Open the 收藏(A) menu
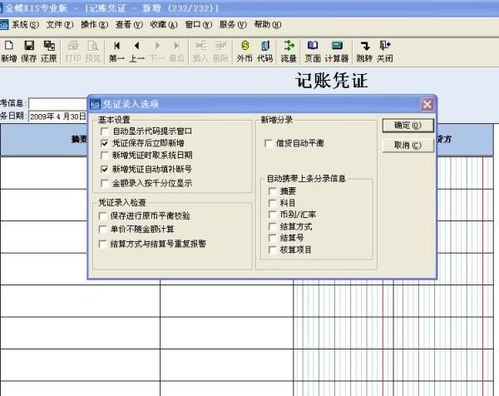 pyautogui.click(x=164, y=25)
